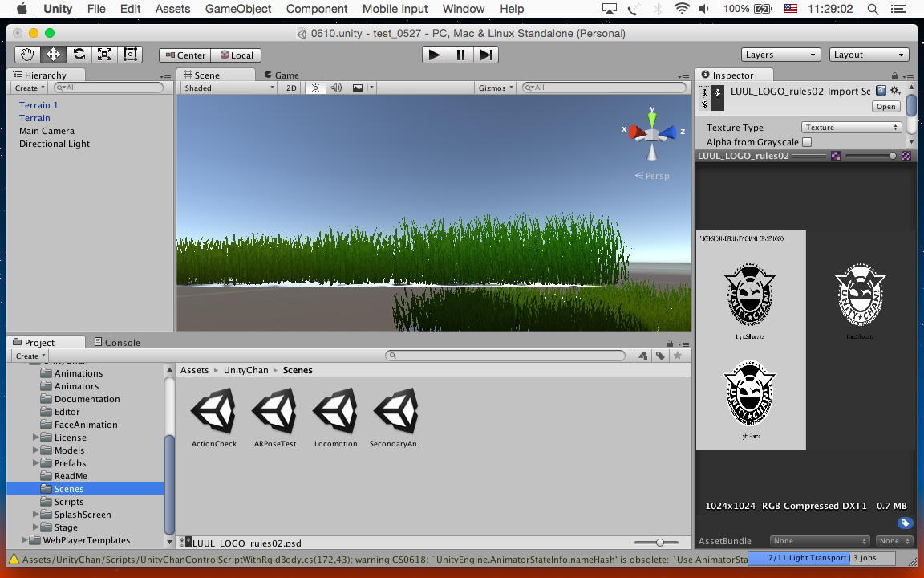Select the Hand tool in toolbar

click(27, 55)
